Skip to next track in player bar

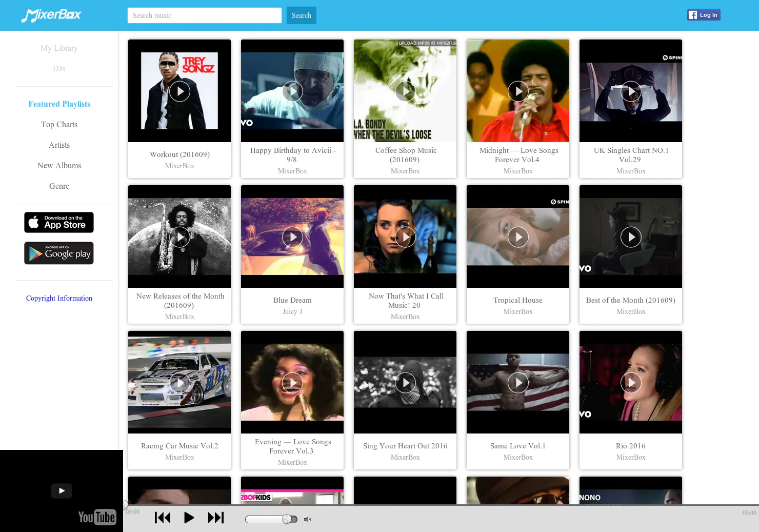tap(216, 518)
